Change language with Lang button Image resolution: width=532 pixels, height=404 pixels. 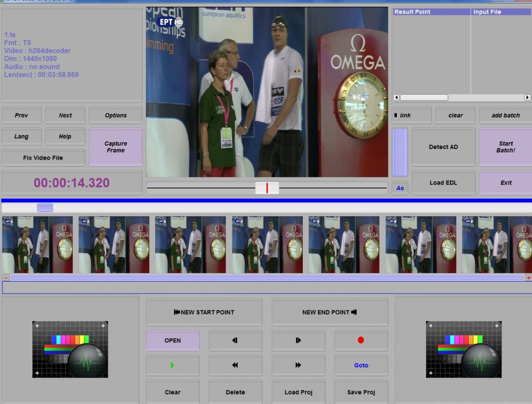tap(21, 137)
